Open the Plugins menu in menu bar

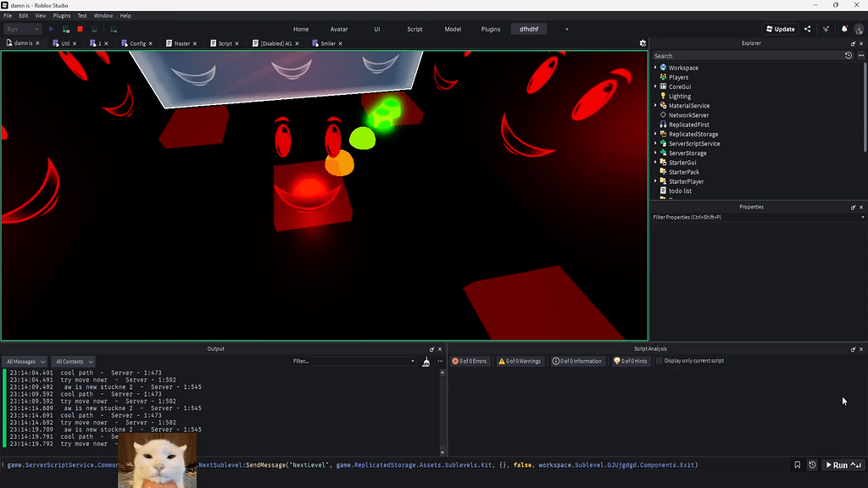click(x=61, y=15)
